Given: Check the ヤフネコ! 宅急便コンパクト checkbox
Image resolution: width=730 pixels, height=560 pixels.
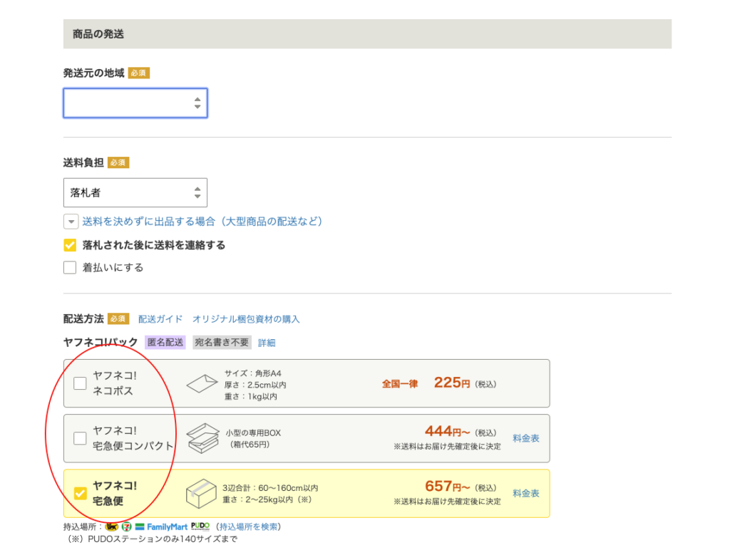Looking at the screenshot, I should point(80,438).
